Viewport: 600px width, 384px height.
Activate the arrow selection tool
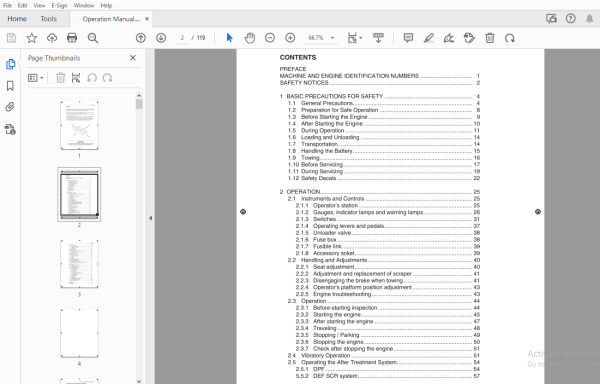pos(230,37)
